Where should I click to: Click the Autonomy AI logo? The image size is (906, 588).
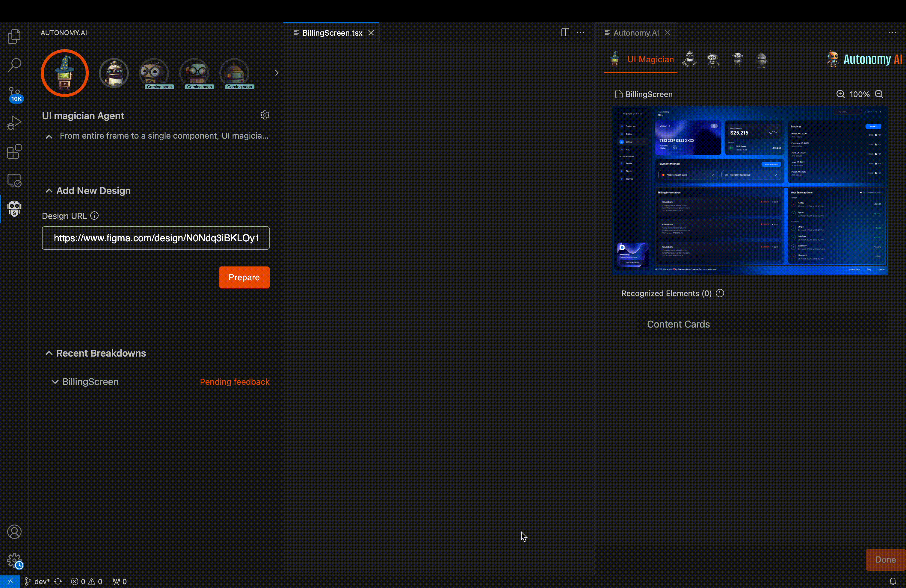coord(864,59)
